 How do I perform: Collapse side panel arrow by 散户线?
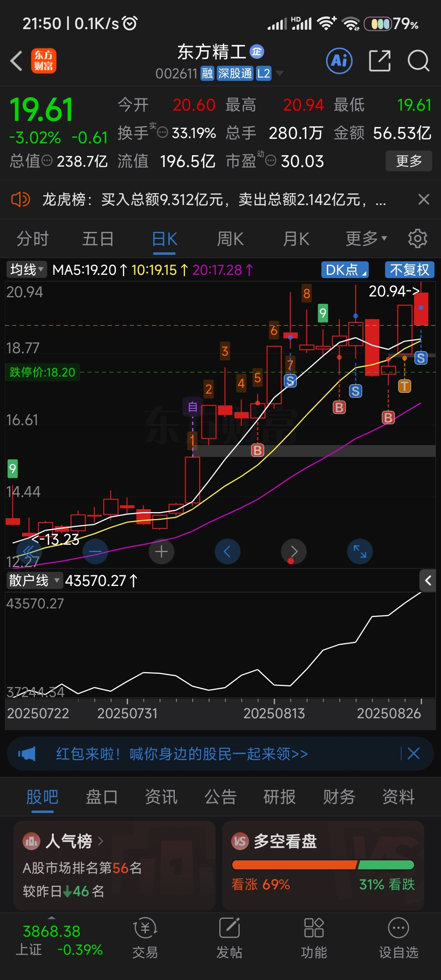[x=428, y=580]
